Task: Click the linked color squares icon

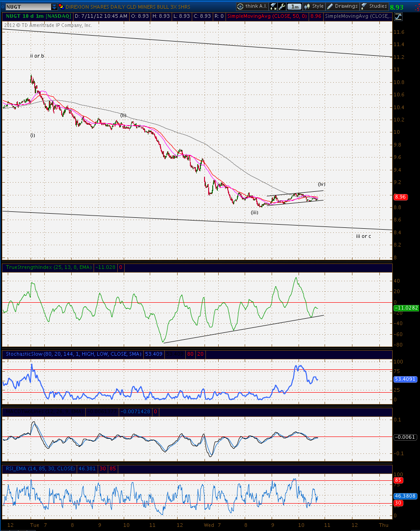Action: [61, 6]
